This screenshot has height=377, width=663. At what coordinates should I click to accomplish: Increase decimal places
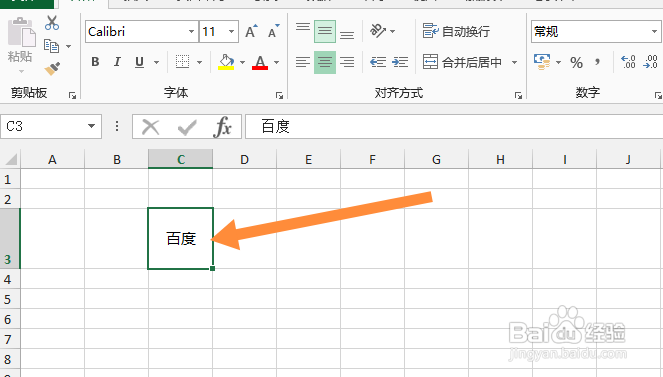click(628, 62)
